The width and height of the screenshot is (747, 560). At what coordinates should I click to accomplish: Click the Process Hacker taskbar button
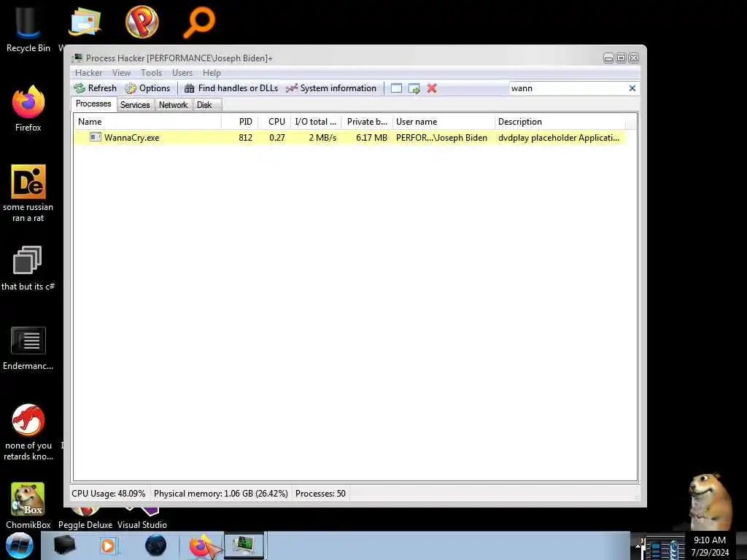(x=244, y=545)
